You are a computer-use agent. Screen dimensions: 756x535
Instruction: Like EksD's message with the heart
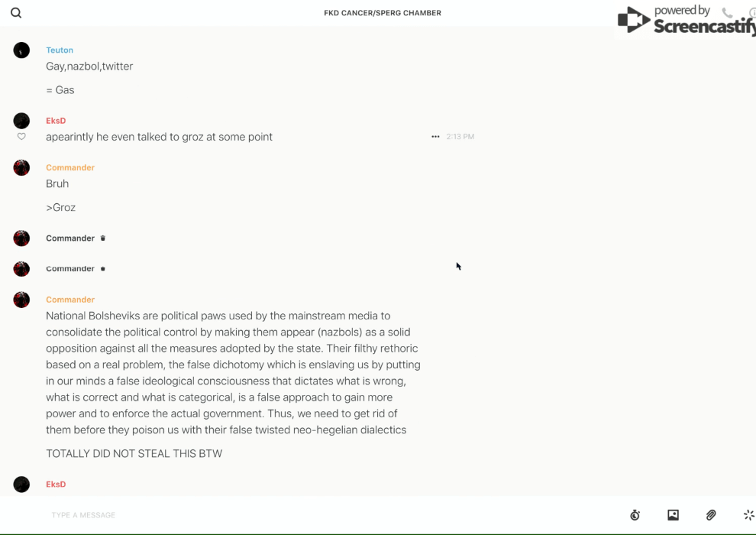click(x=21, y=137)
